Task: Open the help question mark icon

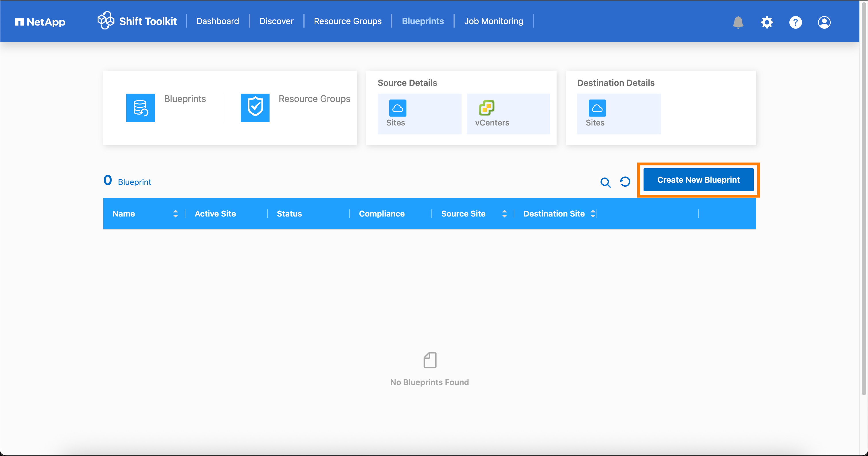Action: coord(795,22)
